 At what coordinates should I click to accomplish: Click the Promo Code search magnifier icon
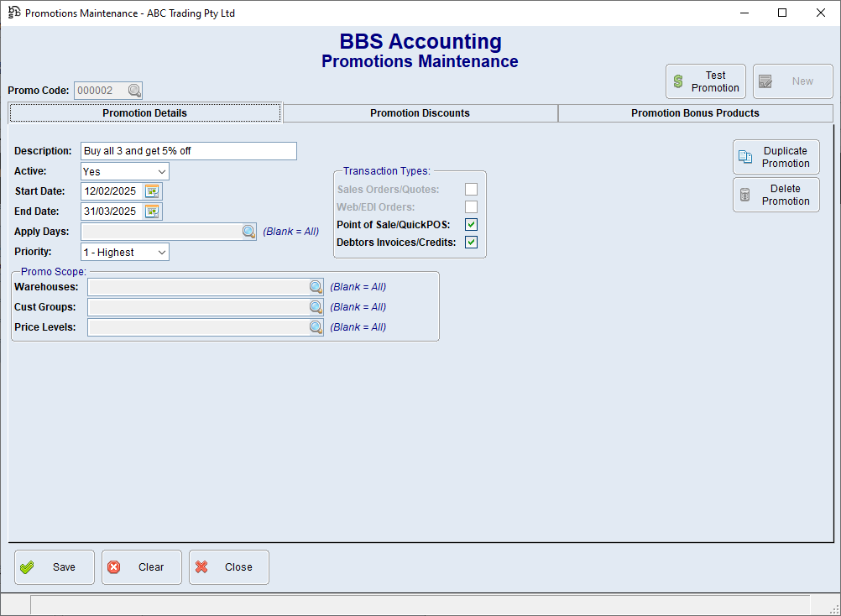134,91
